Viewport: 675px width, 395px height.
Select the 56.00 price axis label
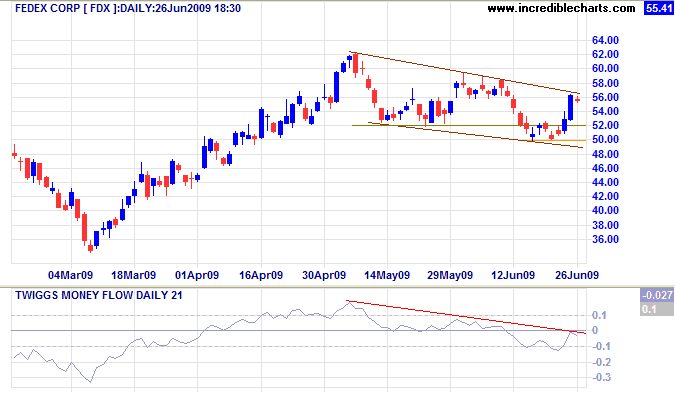605,97
